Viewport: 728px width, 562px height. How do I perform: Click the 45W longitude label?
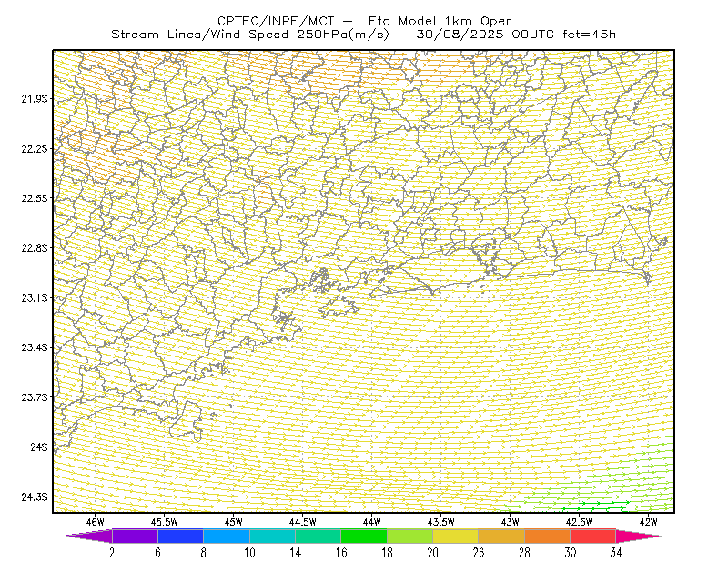click(x=234, y=522)
